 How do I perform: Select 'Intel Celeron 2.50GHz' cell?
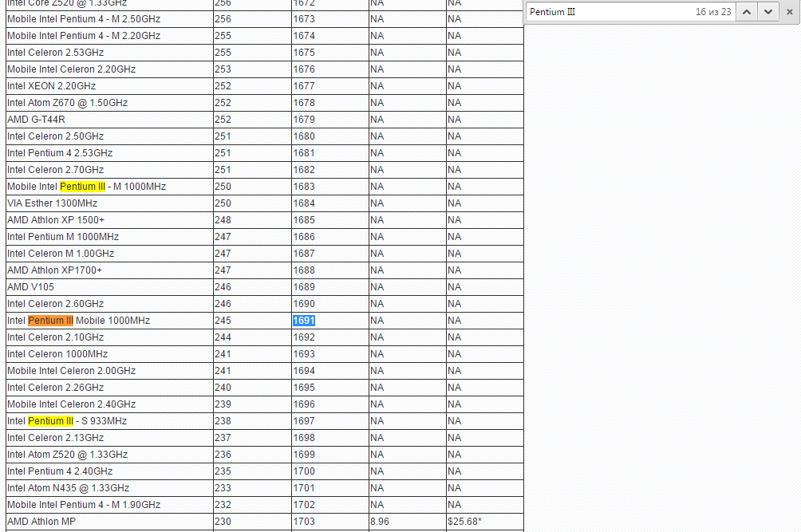(109, 136)
